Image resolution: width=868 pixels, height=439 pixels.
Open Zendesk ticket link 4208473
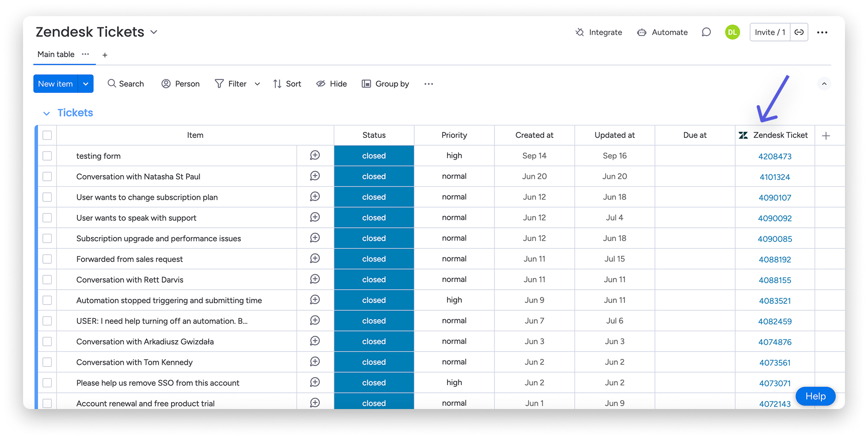tap(775, 156)
